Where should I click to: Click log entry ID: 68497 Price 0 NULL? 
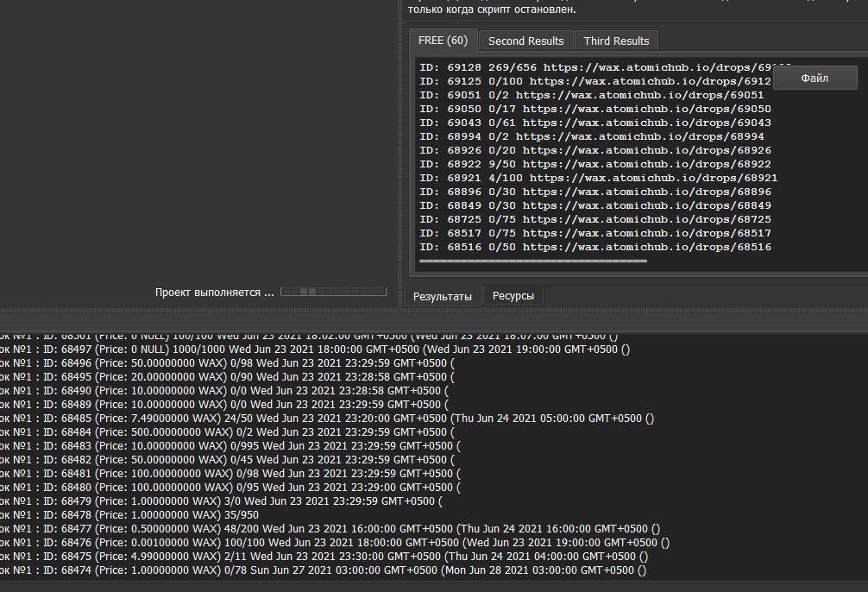point(315,350)
